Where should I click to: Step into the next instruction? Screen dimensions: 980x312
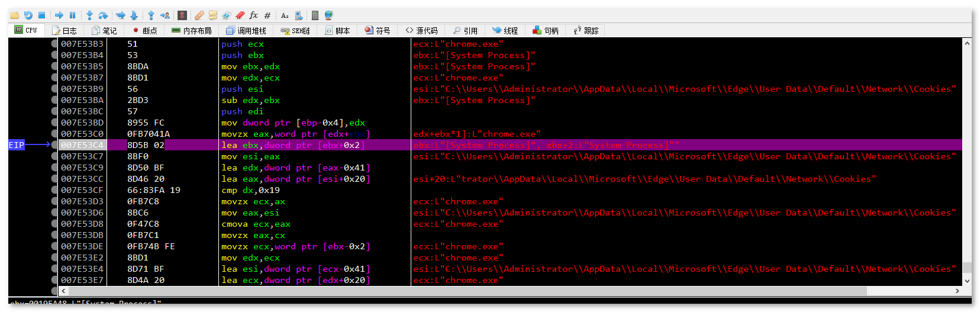[89, 15]
